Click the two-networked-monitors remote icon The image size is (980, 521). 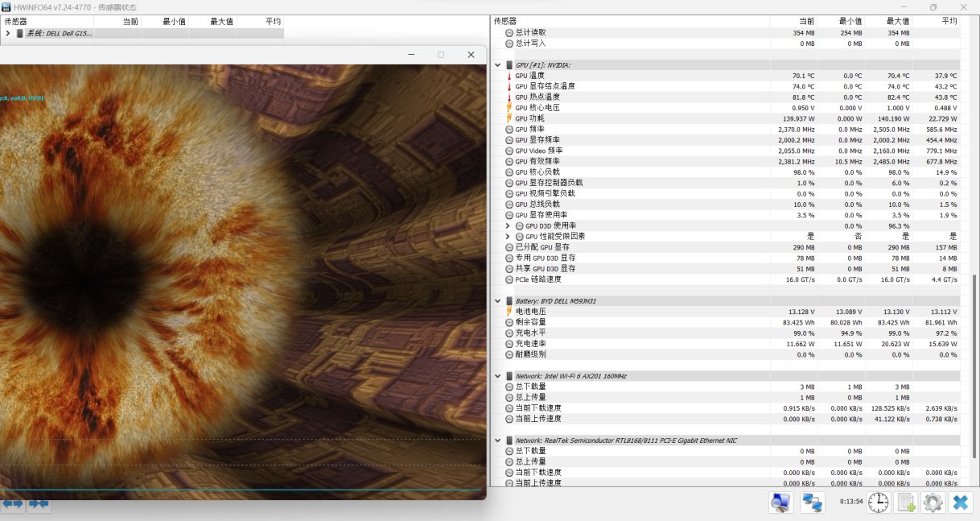click(x=813, y=502)
